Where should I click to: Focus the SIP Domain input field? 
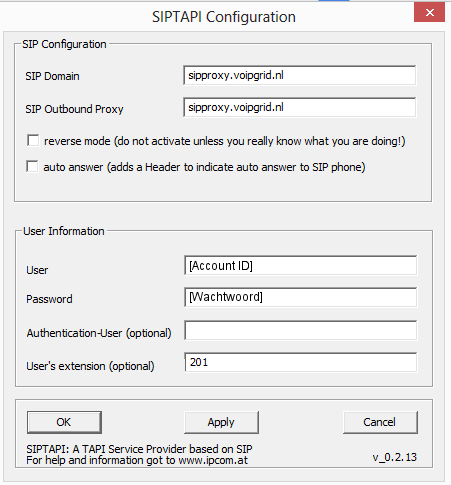[x=300, y=75]
